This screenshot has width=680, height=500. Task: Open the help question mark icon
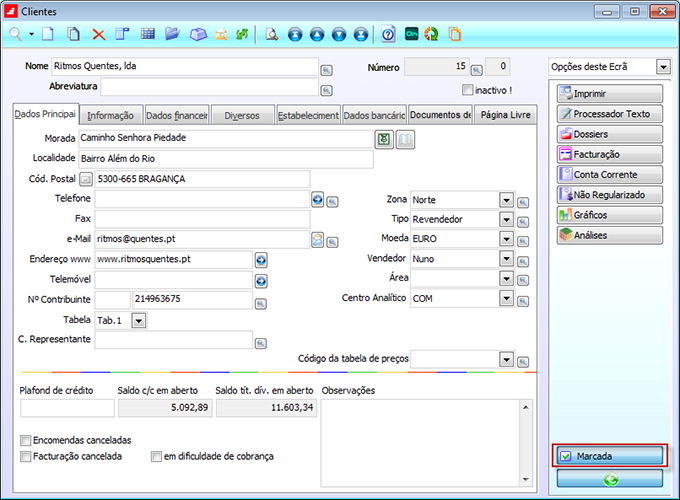click(x=388, y=34)
